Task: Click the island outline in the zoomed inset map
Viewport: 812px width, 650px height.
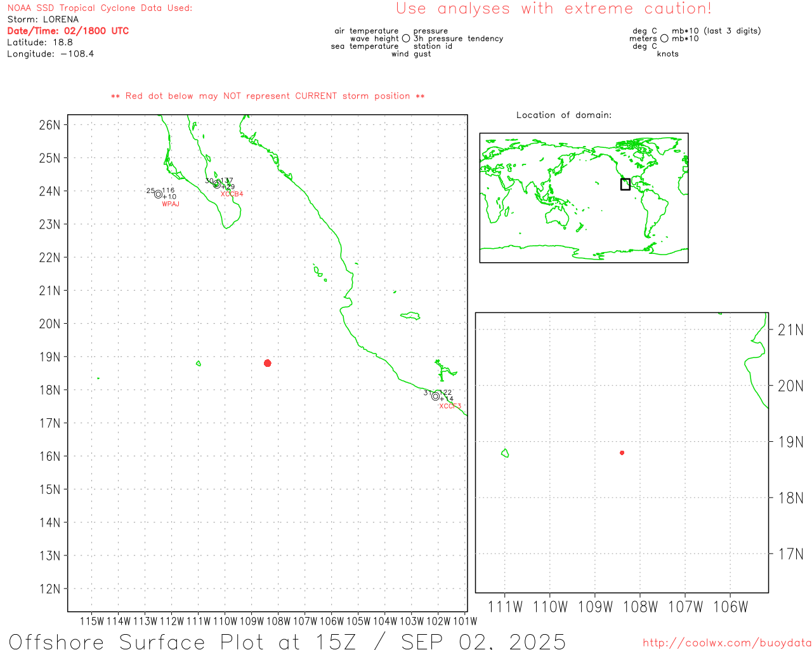Action: [505, 453]
